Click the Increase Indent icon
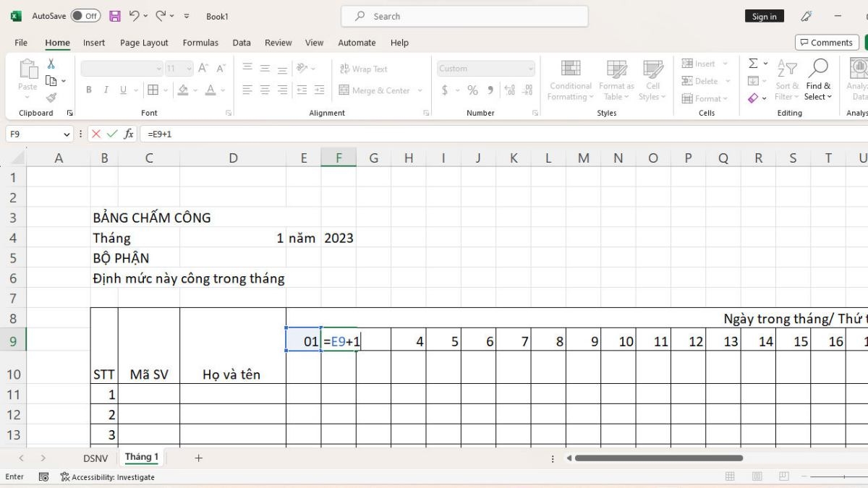The height and width of the screenshot is (488, 868). (x=319, y=90)
